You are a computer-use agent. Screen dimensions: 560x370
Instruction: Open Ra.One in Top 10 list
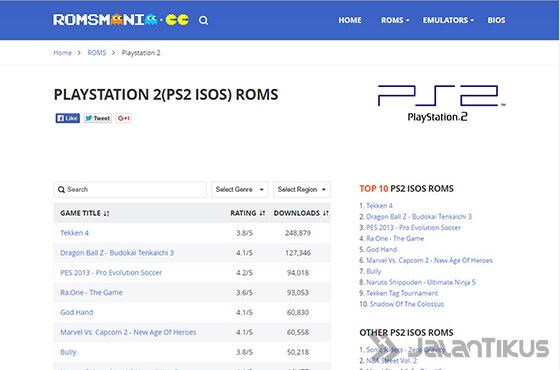pos(395,239)
